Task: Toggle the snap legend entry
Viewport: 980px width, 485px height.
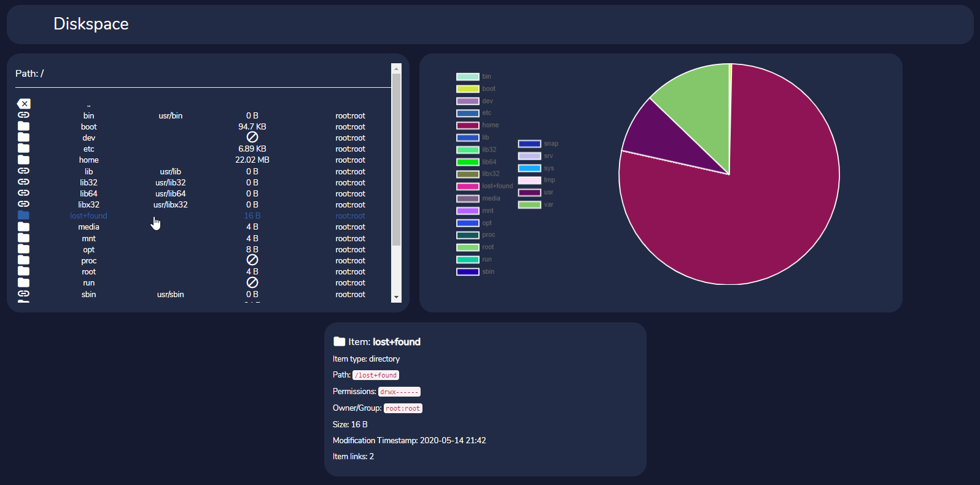Action: point(538,144)
